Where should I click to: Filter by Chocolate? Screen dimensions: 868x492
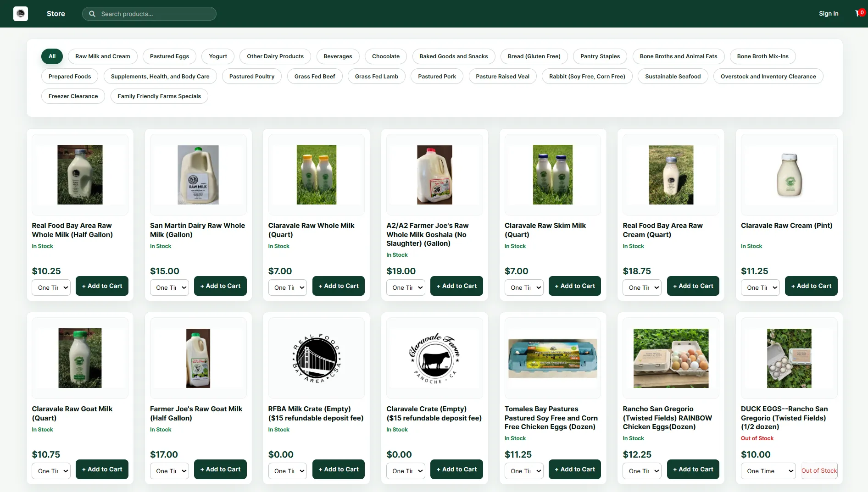pyautogui.click(x=386, y=56)
